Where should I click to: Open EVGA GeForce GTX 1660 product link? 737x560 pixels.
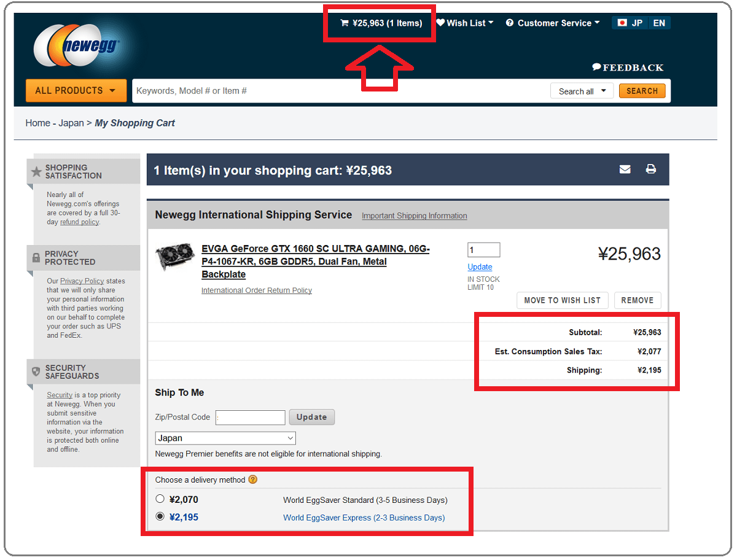tap(316, 262)
